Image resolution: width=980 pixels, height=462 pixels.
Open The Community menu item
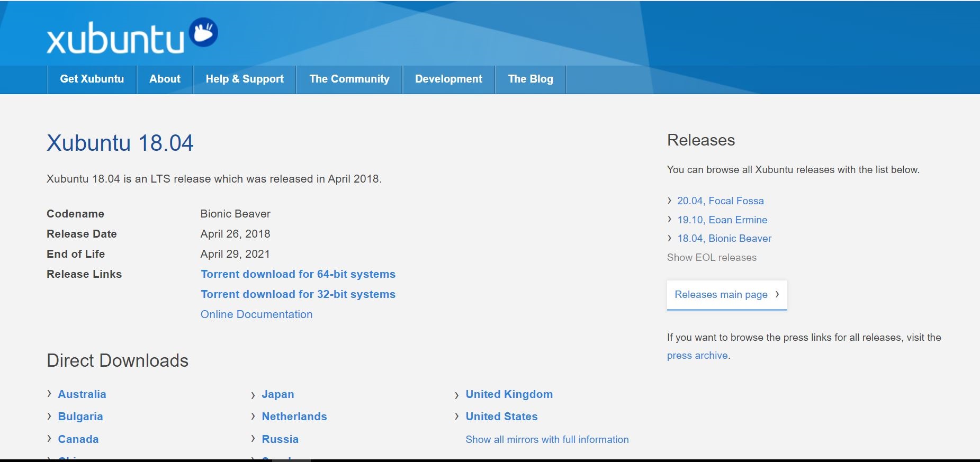coord(349,79)
